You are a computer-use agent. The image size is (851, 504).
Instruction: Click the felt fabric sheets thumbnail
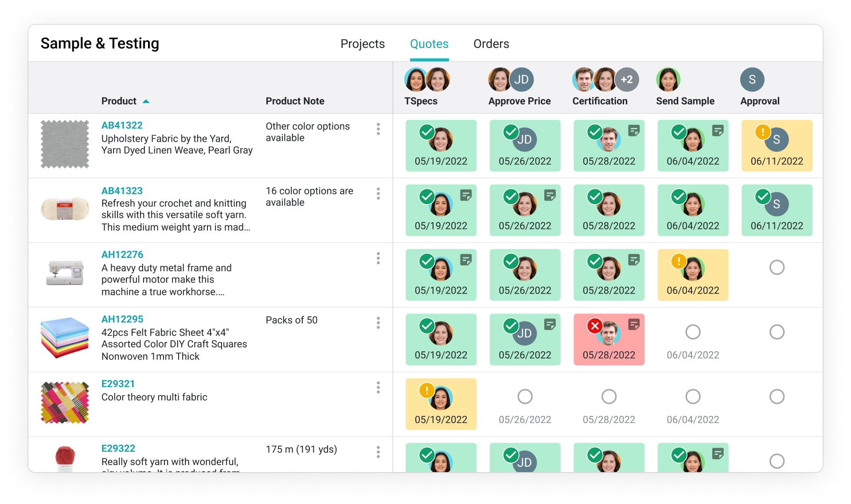pos(65,338)
